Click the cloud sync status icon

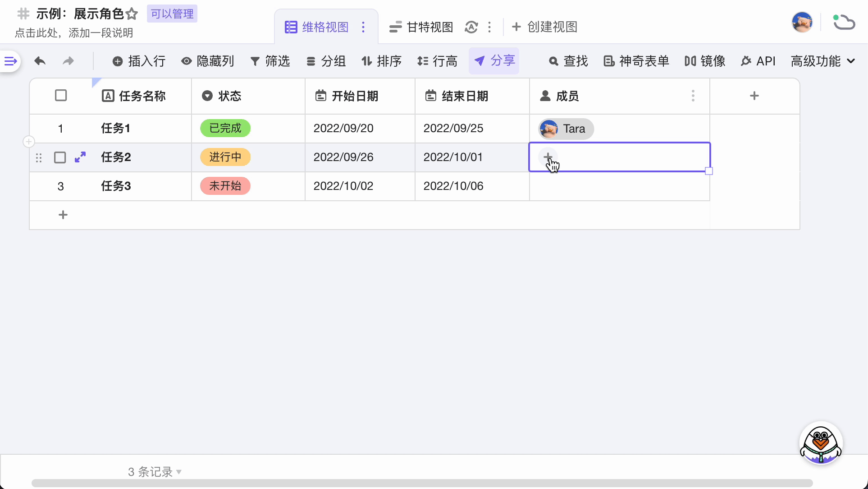click(x=844, y=23)
